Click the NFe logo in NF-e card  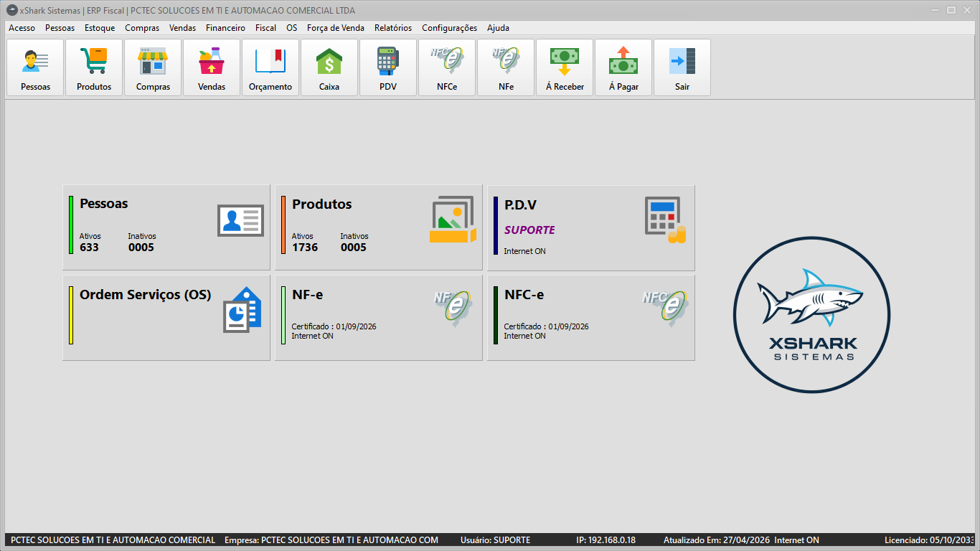[x=453, y=309]
